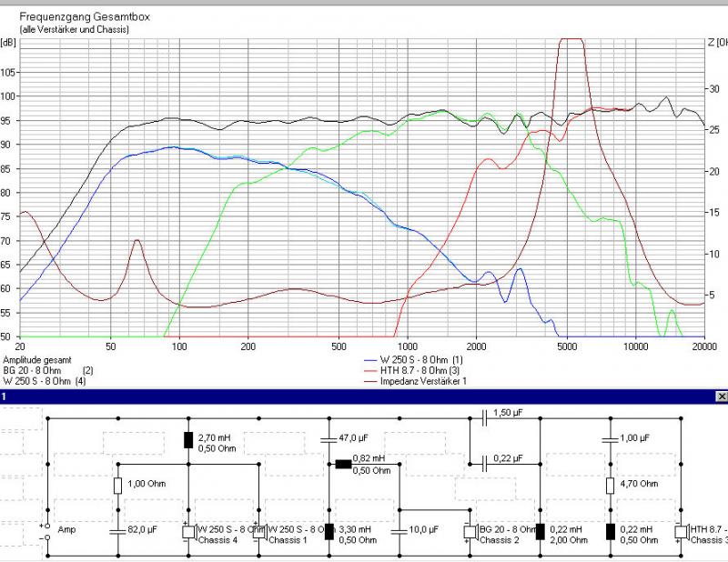Click the 20000 frequency axis label
Image resolution: width=728 pixels, height=562 pixels.
tap(704, 346)
